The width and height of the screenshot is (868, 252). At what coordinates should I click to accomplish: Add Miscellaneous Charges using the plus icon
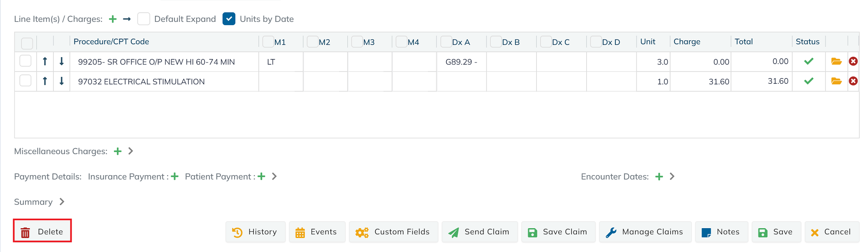pyautogui.click(x=118, y=151)
